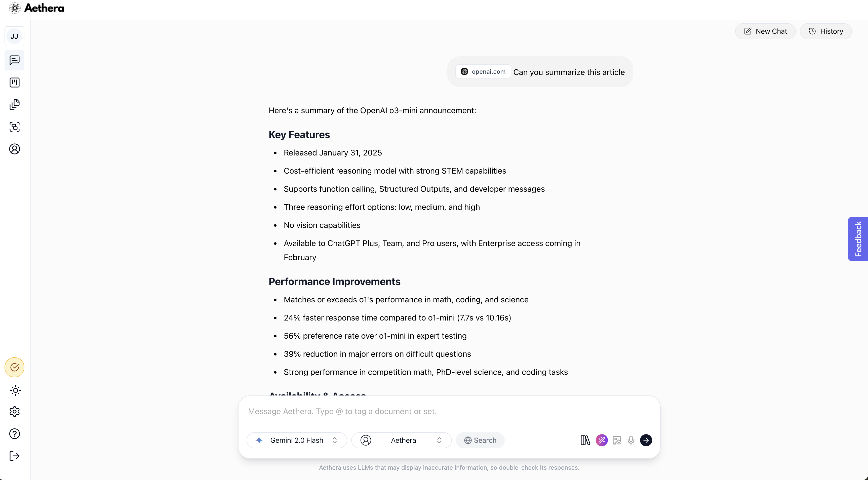
Task: Open the JJ user avatar menu
Action: [15, 36]
